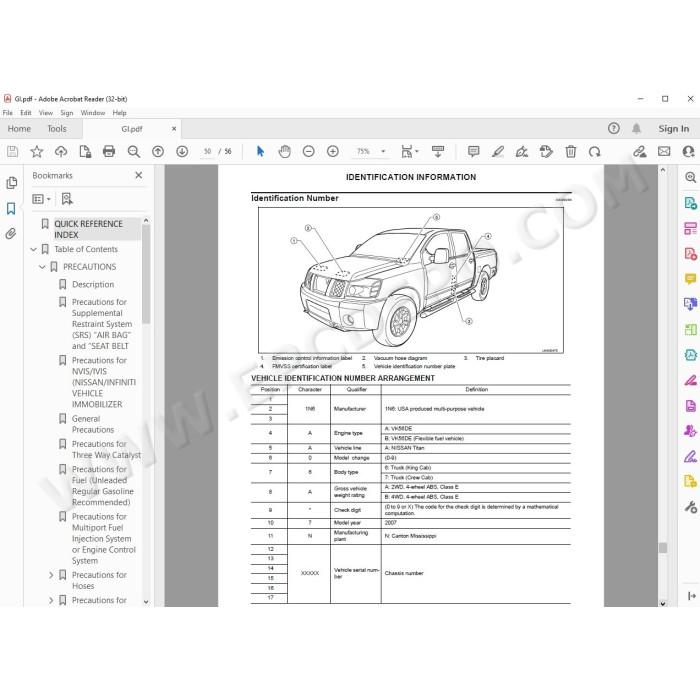
Task: Rotate page with the rotate icon
Action: (595, 152)
